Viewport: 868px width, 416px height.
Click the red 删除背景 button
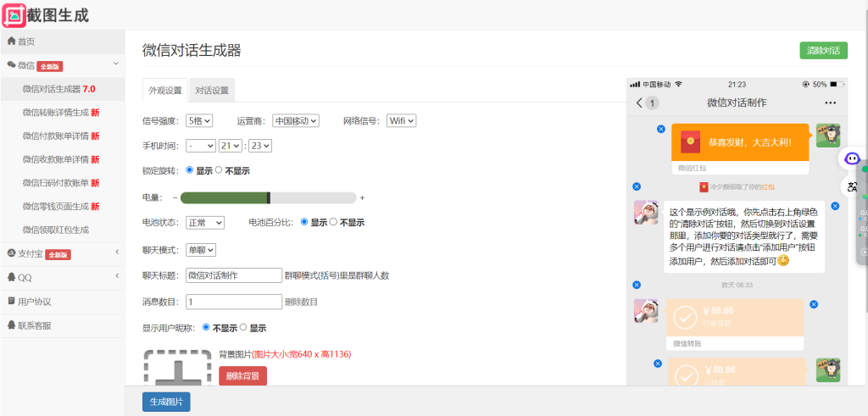coord(242,376)
